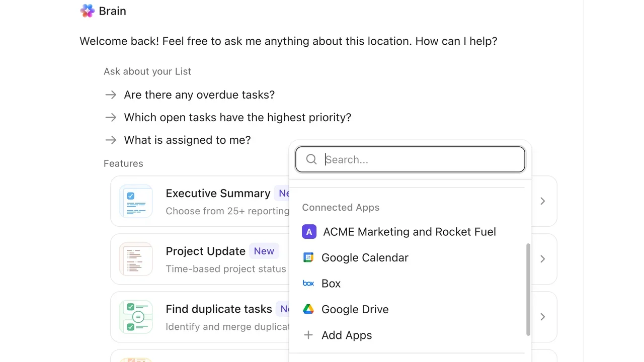Click the 'Brain' title text
Viewport: 644px width, 362px height.
click(113, 11)
